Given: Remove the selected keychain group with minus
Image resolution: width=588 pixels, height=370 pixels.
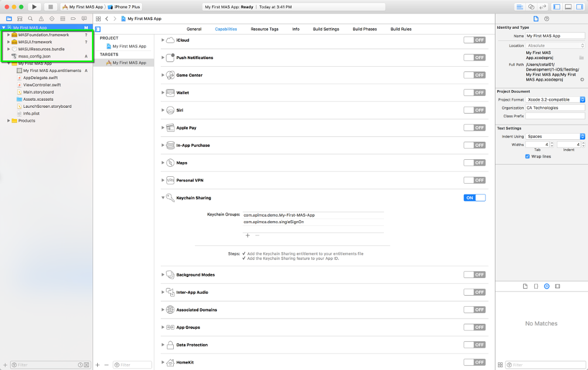Looking at the screenshot, I should [257, 235].
